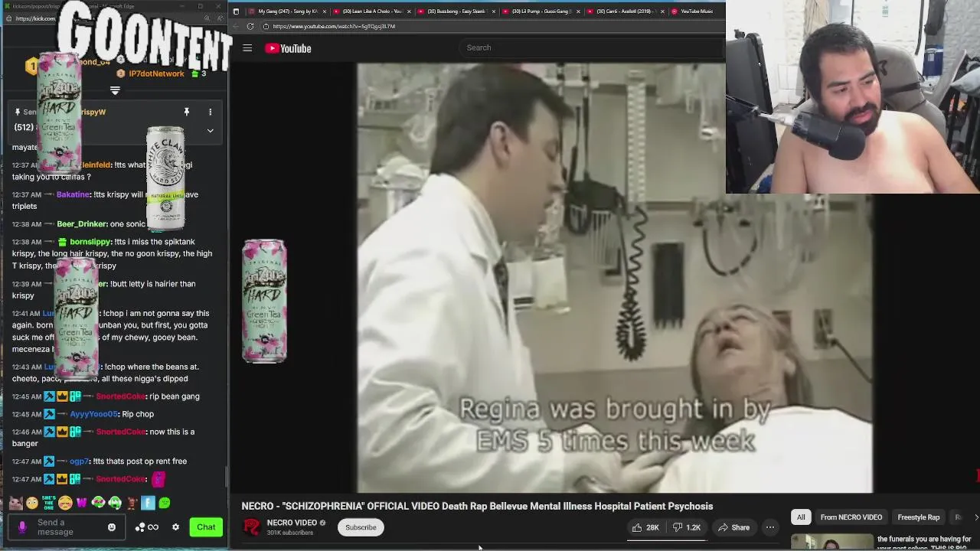Close the 'Lean Like A Cholo' tab
980x551 pixels.
point(409,11)
